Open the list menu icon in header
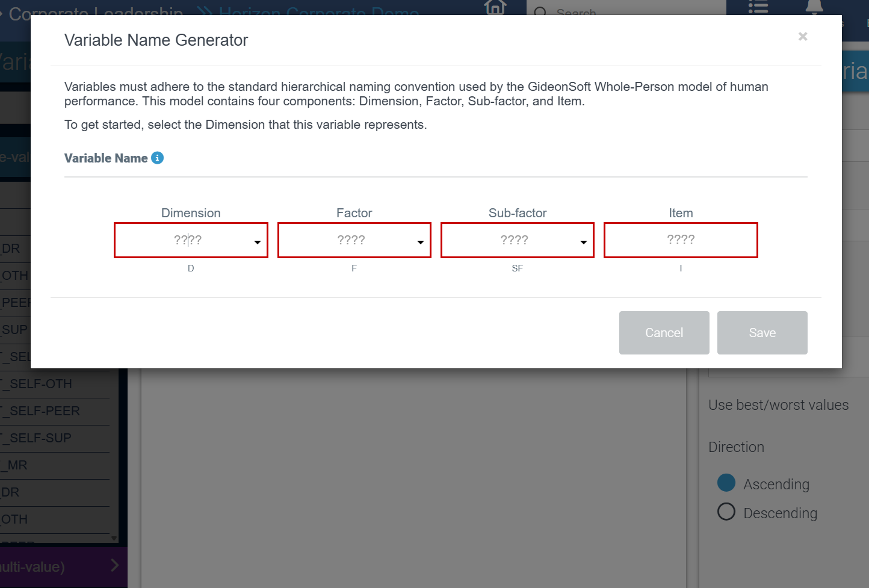This screenshot has height=588, width=869. pos(758,7)
